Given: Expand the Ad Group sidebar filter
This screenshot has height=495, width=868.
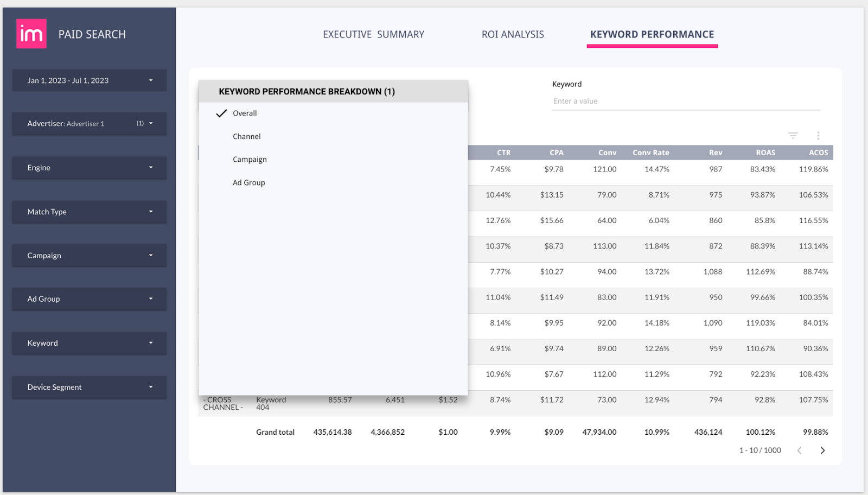Looking at the screenshot, I should (89, 299).
